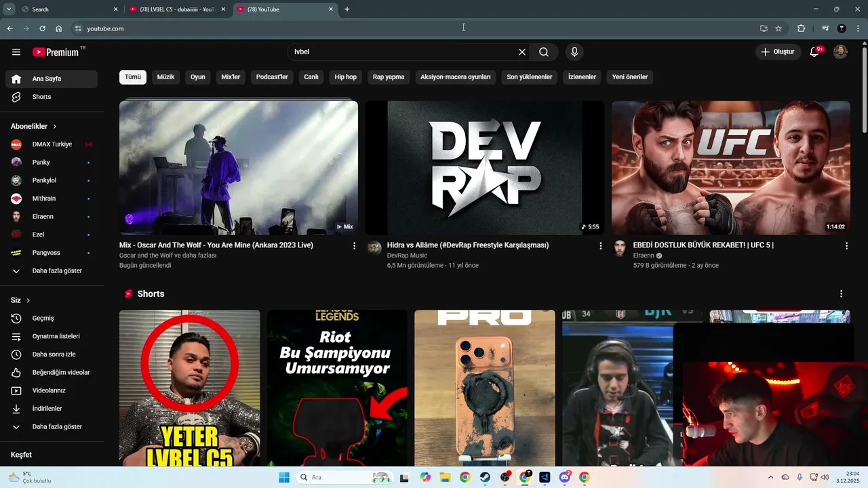The width and height of the screenshot is (868, 488).
Task: Open Shorts in sidebar
Action: tap(52, 97)
